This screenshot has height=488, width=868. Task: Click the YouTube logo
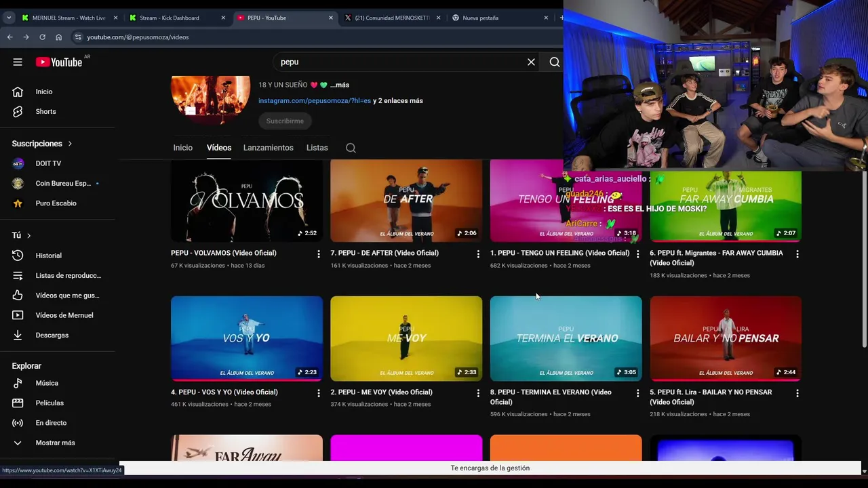coord(59,62)
